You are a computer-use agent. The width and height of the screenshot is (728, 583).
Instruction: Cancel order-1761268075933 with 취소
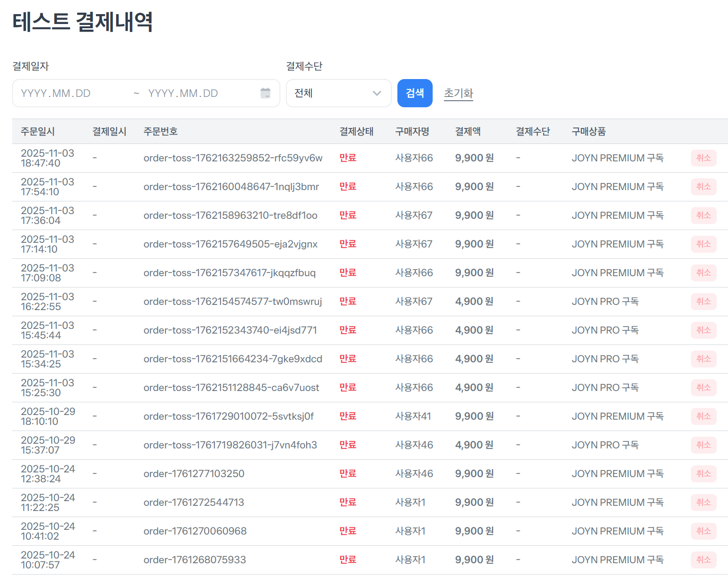(704, 560)
